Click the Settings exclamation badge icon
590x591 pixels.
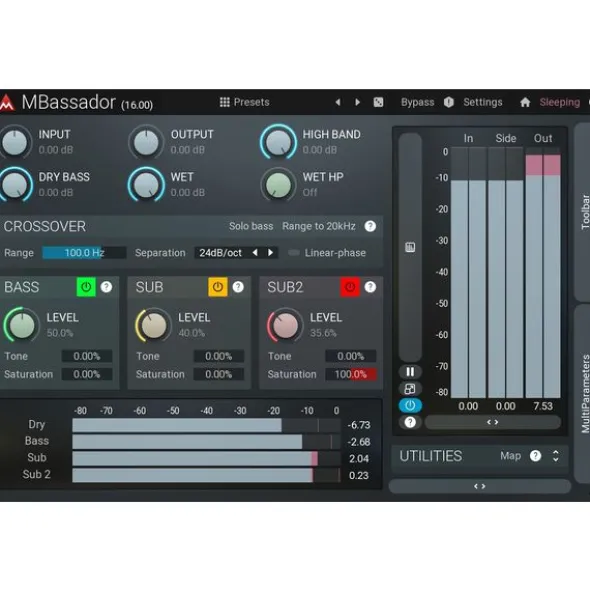(x=449, y=102)
